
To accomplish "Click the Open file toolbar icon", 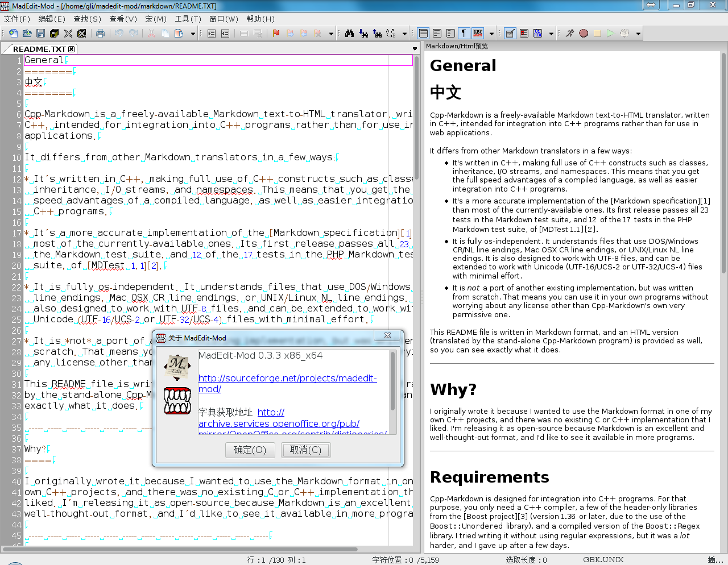I will point(27,34).
